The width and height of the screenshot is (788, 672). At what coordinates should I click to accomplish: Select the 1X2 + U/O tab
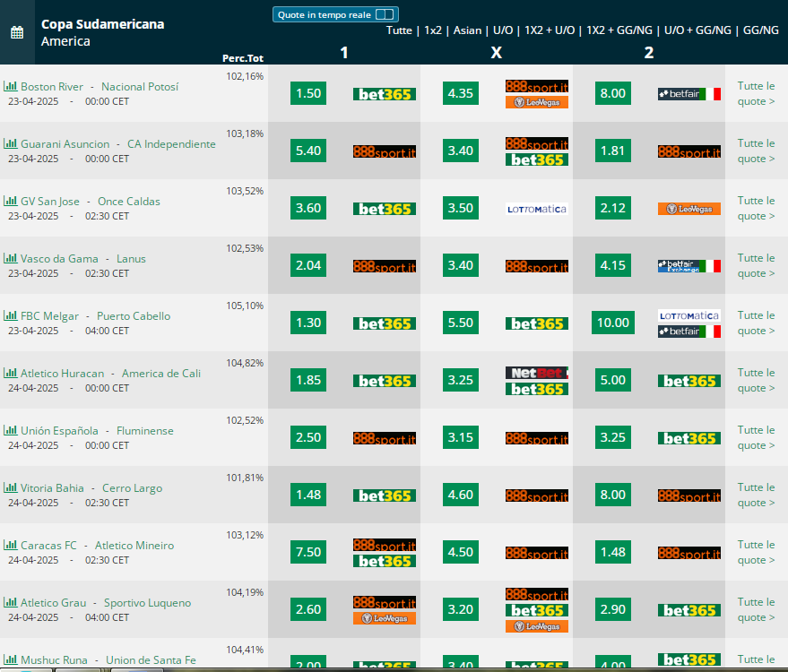[x=550, y=30]
